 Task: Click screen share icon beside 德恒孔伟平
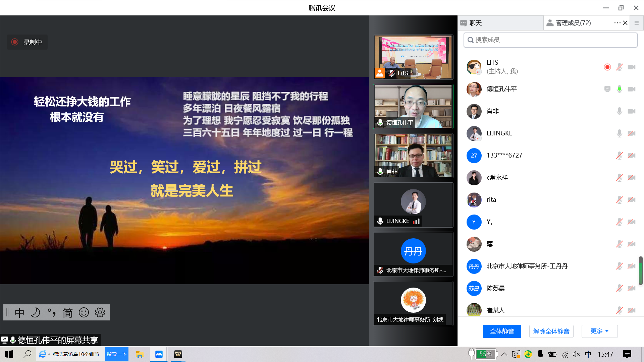607,89
